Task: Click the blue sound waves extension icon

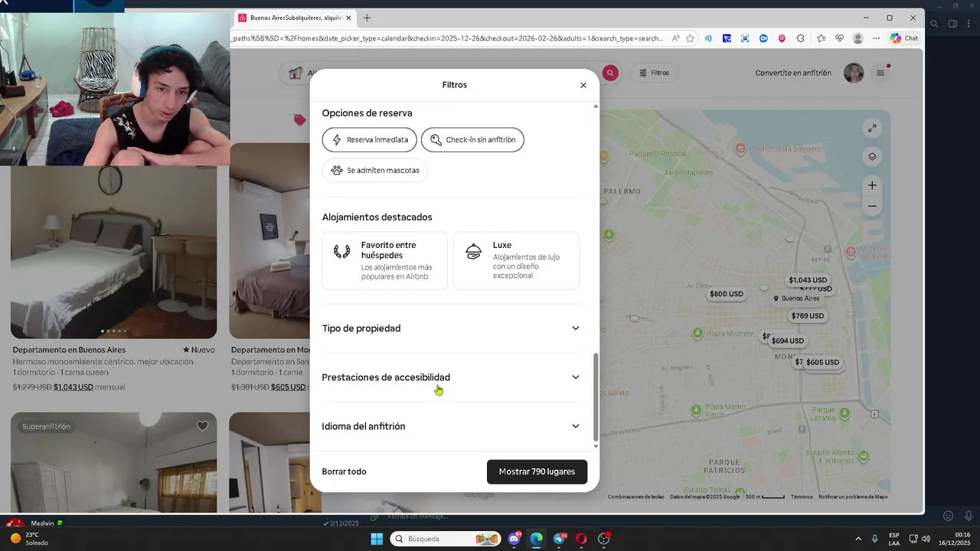Action: coord(708,38)
